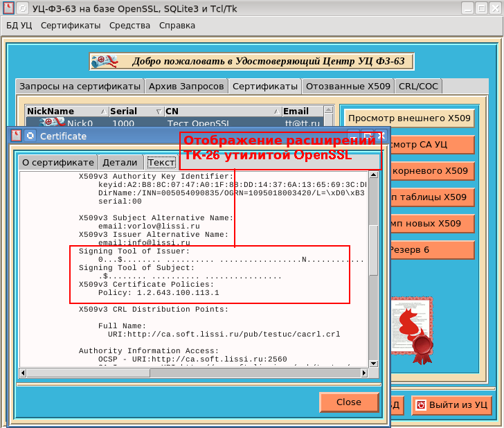The width and height of the screenshot is (504, 428).
Task: Open the Отозванные X509 tab
Action: pyautogui.click(x=348, y=86)
